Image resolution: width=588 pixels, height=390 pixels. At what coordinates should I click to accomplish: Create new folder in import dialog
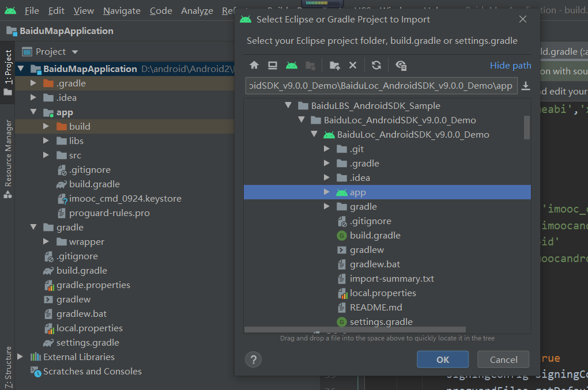(x=334, y=66)
